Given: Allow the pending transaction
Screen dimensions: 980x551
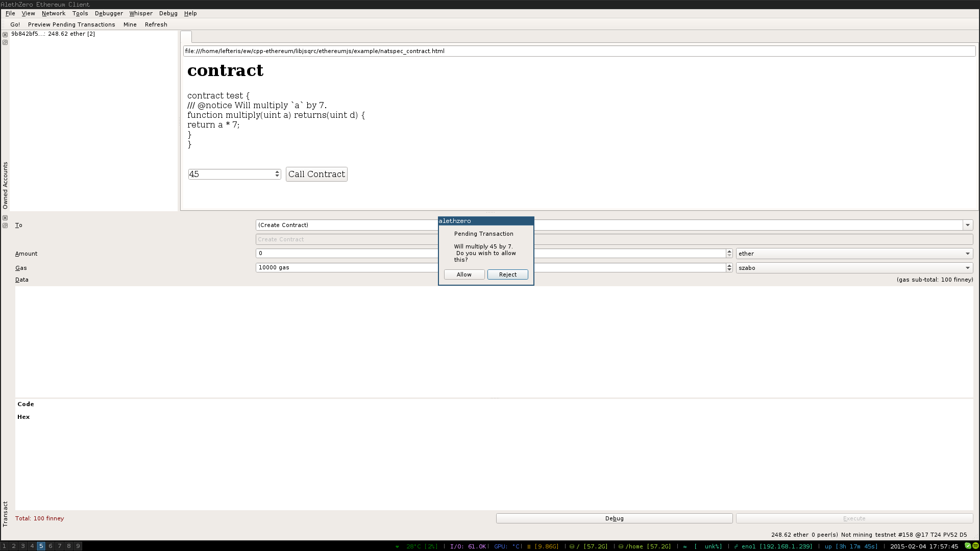Looking at the screenshot, I should coord(464,274).
